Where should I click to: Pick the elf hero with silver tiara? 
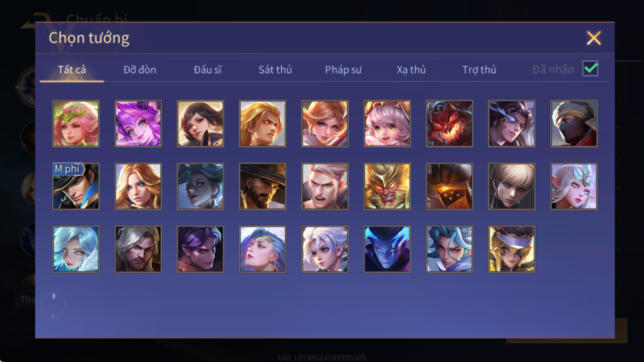pos(574,186)
